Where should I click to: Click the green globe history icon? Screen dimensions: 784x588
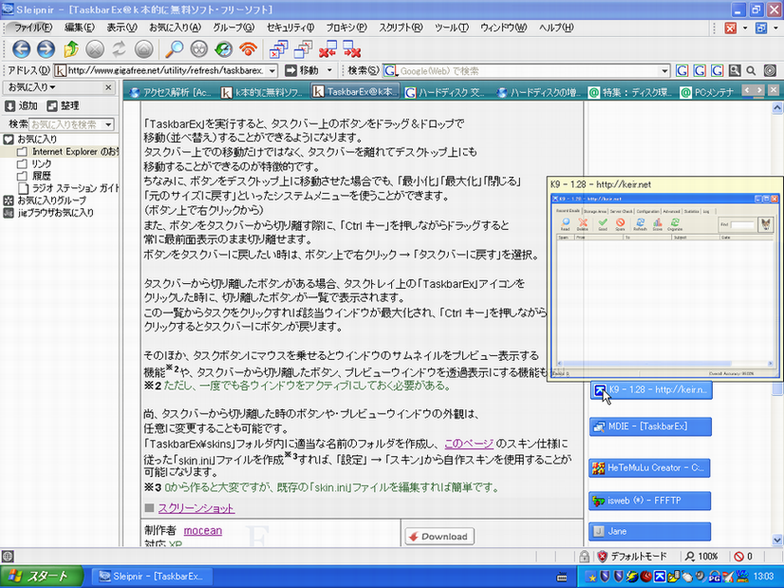[x=224, y=49]
